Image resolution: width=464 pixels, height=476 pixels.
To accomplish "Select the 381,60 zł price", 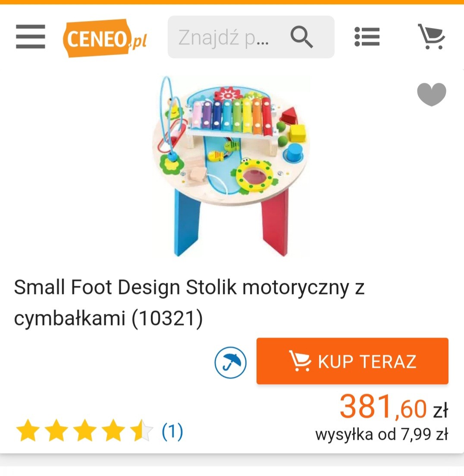I will click(x=394, y=407).
